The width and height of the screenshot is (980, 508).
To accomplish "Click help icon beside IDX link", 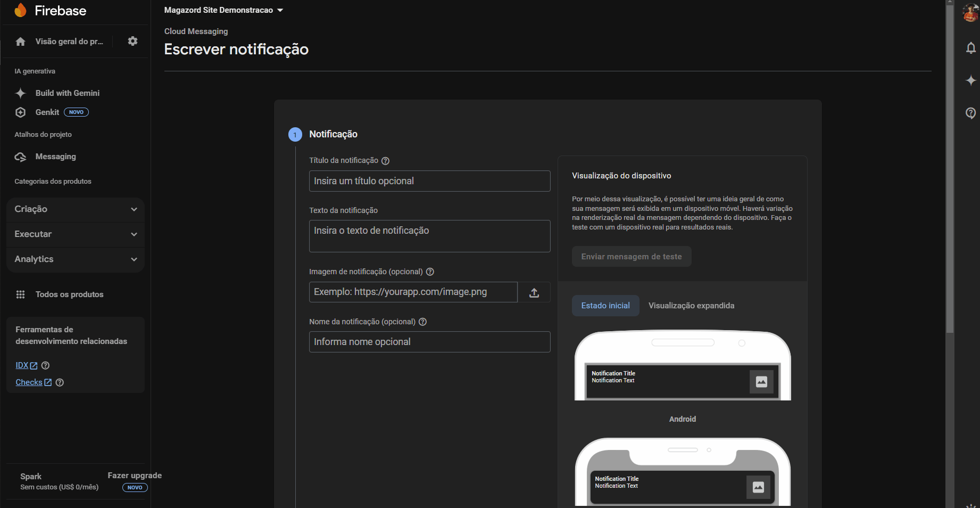I will coord(46,365).
